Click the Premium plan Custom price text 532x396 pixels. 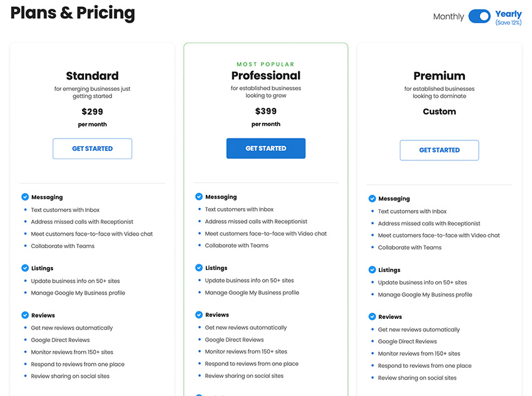(439, 112)
